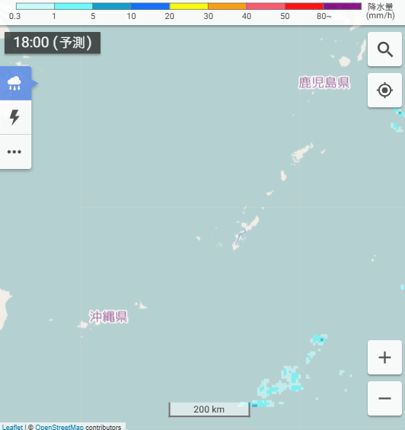This screenshot has width=405, height=430.
Task: Zoom out with the minus button
Action: coord(385,398)
